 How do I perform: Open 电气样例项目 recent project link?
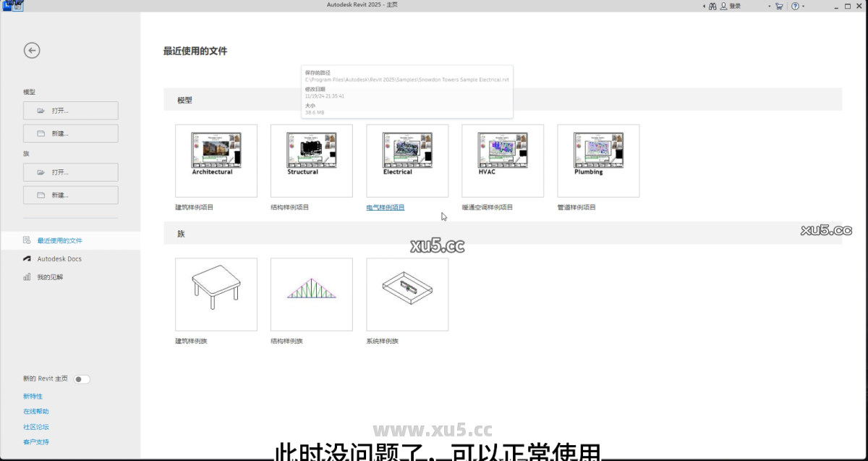[385, 207]
